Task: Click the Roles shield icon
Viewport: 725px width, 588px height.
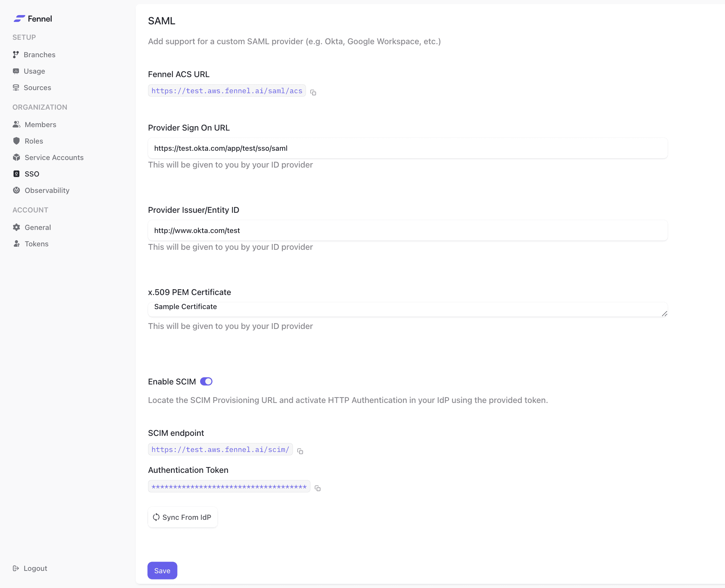Action: pos(16,141)
